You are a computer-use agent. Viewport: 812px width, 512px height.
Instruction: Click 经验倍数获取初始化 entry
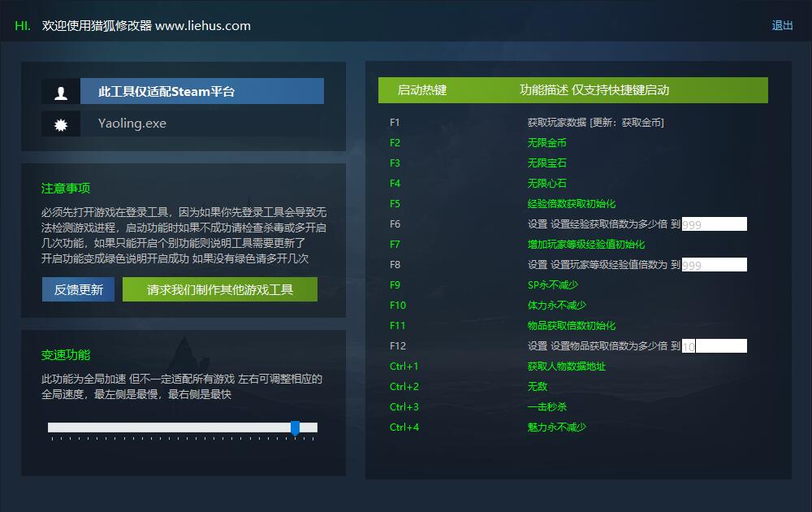coord(571,204)
